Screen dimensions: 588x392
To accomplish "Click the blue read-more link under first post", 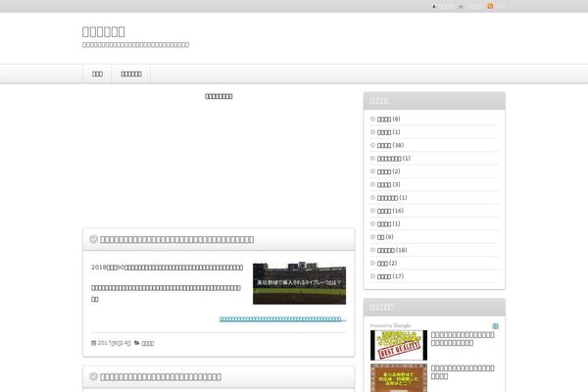I will coord(282,319).
